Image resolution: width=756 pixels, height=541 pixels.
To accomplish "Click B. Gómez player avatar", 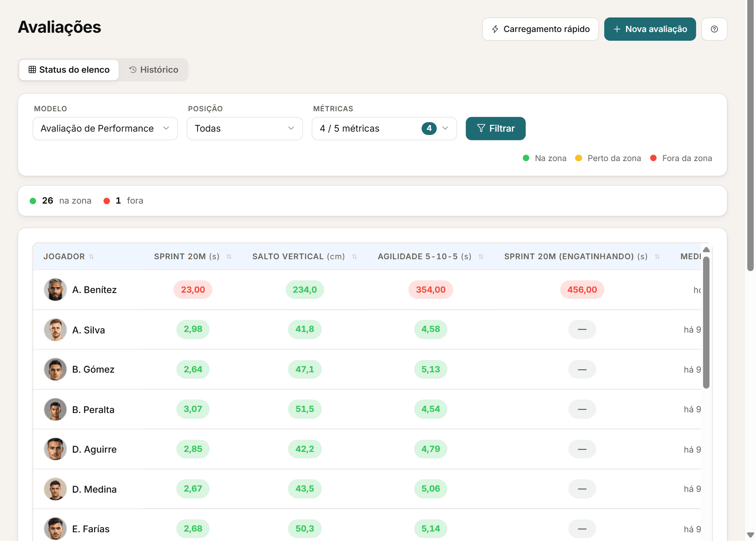I will click(x=55, y=369).
